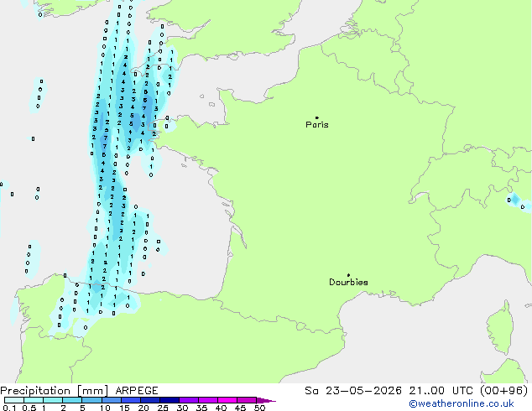
Task: Click the legend value '15'
Action: click(124, 408)
